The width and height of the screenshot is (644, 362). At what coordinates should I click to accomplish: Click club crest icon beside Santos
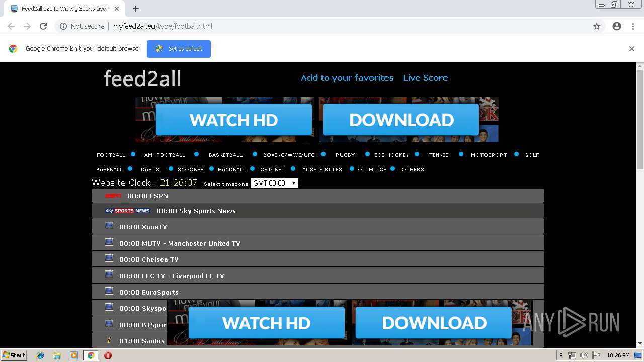pos(109,340)
